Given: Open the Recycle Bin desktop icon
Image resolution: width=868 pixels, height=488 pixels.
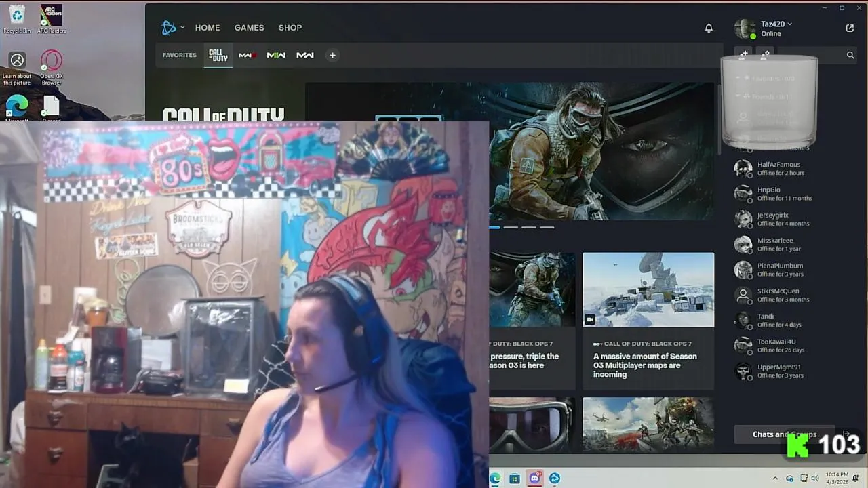Looking at the screenshot, I should [17, 19].
